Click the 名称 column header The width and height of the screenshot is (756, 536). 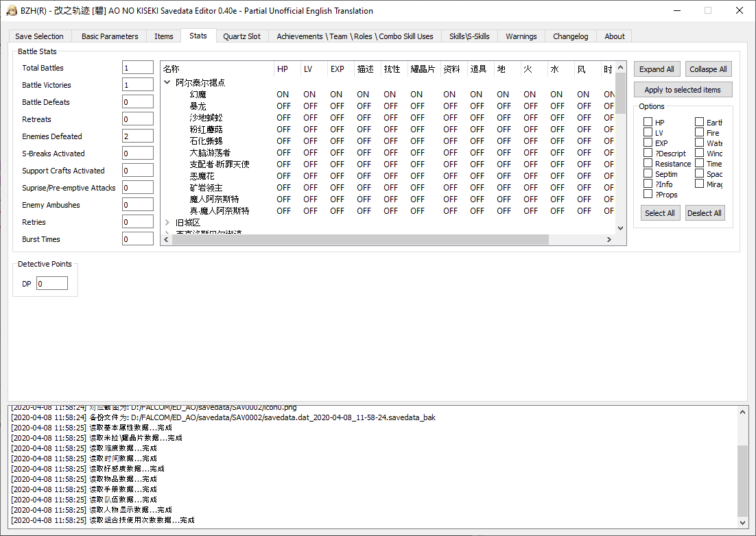click(x=217, y=69)
